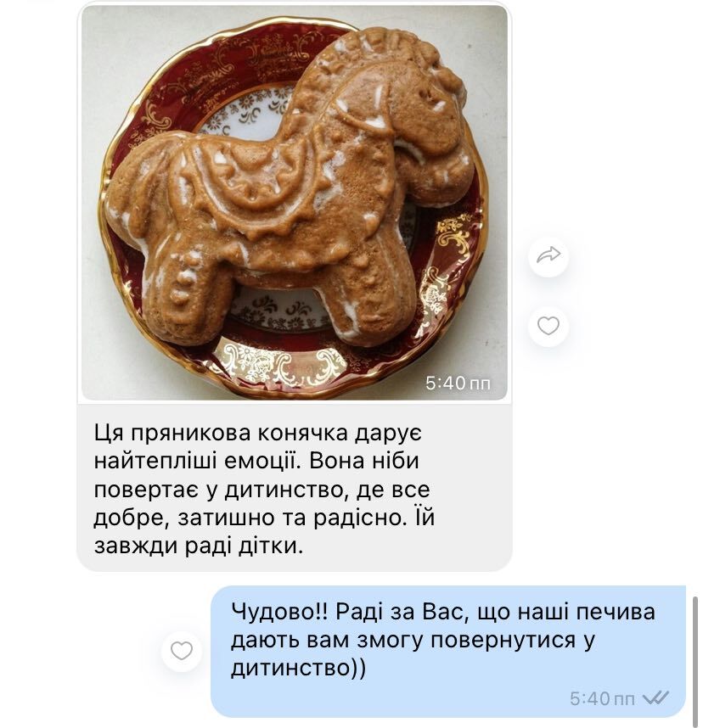Like the gingerbread horse photo message
Viewport: 703px width, 728px height.
pos(548,326)
